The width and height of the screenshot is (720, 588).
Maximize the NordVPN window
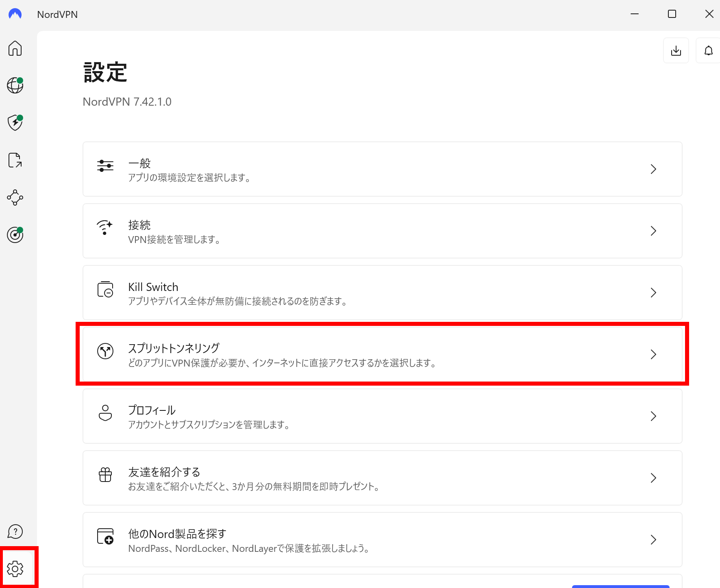(x=672, y=14)
